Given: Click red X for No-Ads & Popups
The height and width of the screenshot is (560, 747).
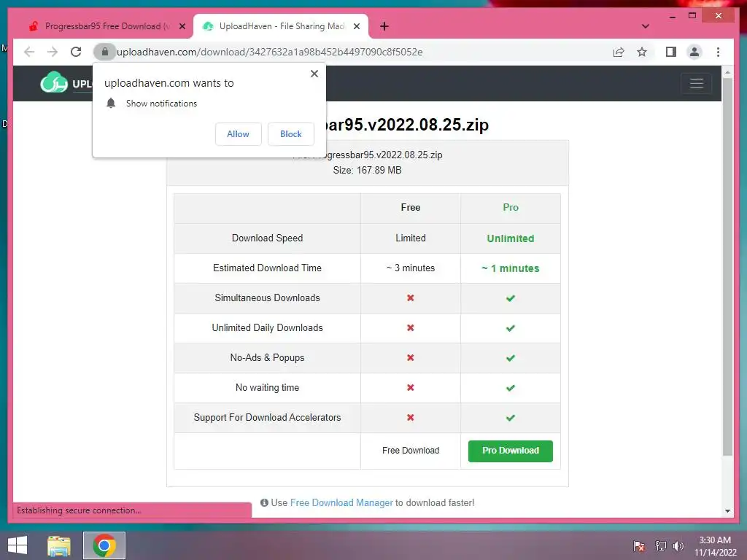Looking at the screenshot, I should [411, 357].
